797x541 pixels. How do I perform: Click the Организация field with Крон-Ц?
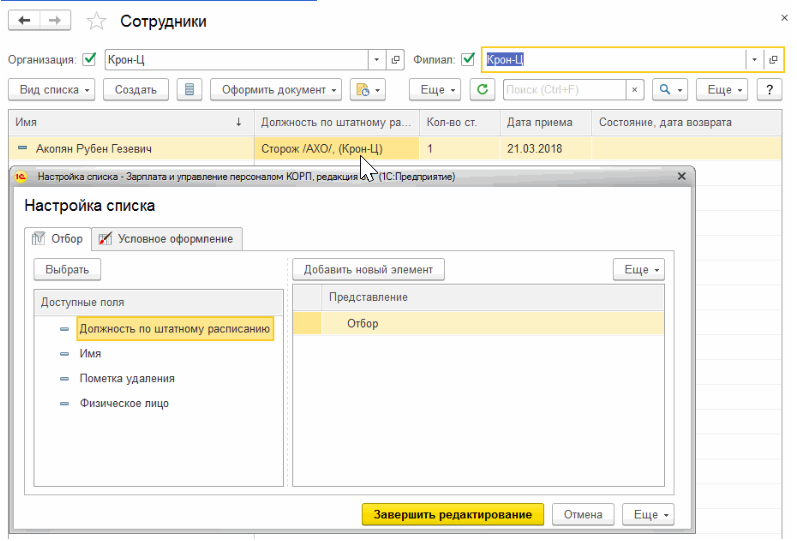pos(236,59)
